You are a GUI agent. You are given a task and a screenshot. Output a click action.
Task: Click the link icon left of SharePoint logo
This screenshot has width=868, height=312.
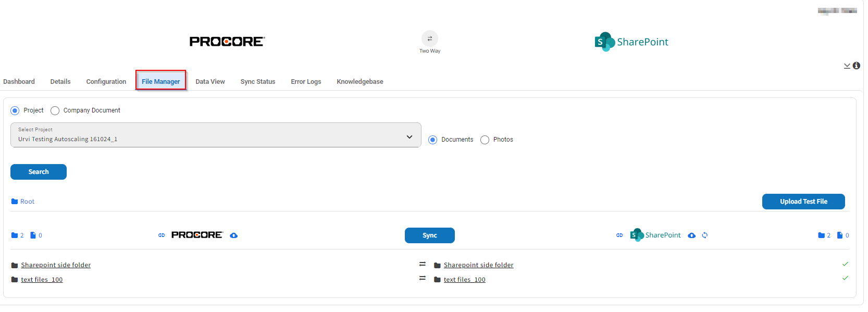(x=619, y=235)
